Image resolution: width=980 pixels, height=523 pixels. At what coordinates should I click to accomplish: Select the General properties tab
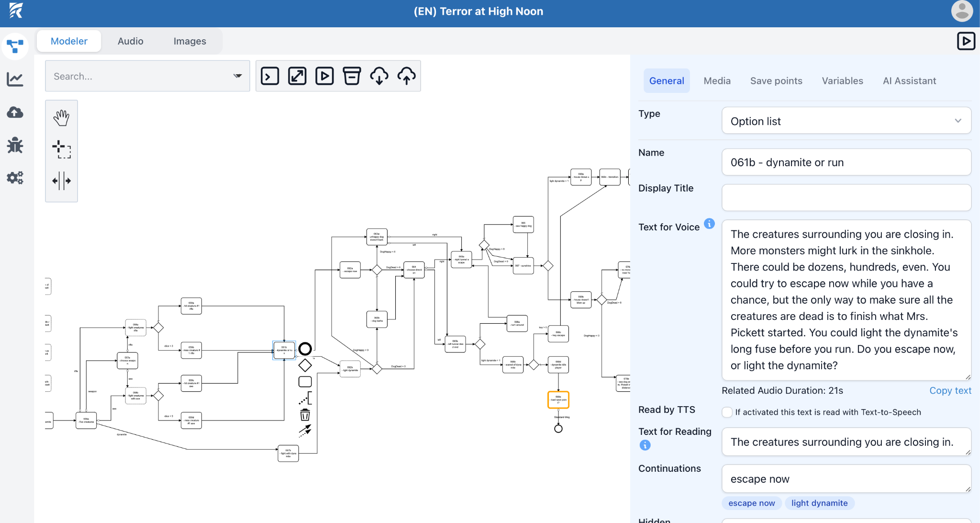667,81
